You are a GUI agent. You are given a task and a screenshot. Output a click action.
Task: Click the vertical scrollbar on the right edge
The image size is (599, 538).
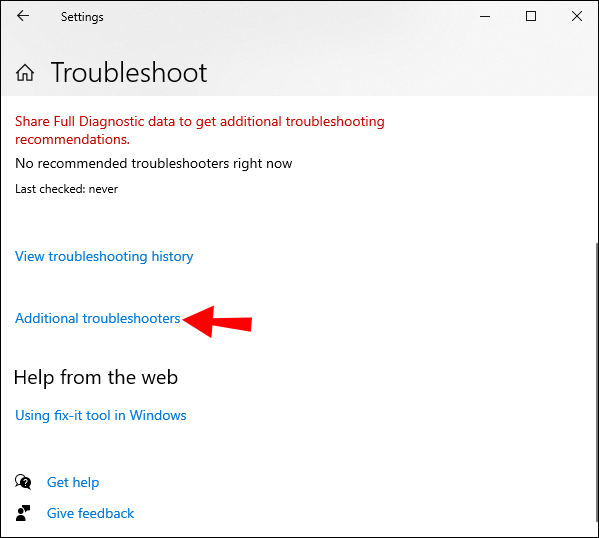coord(596,382)
